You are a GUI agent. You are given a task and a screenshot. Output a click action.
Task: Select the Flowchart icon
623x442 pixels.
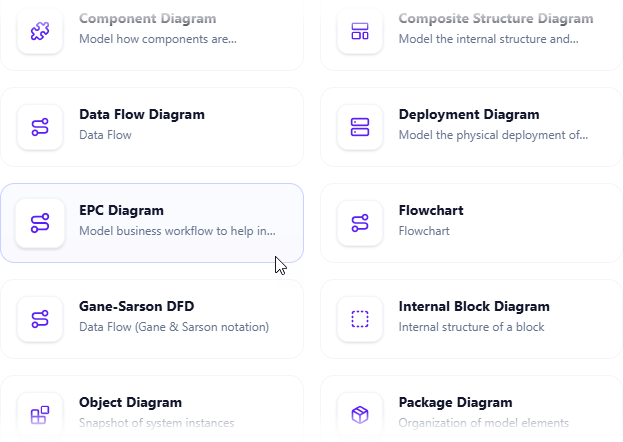point(360,222)
